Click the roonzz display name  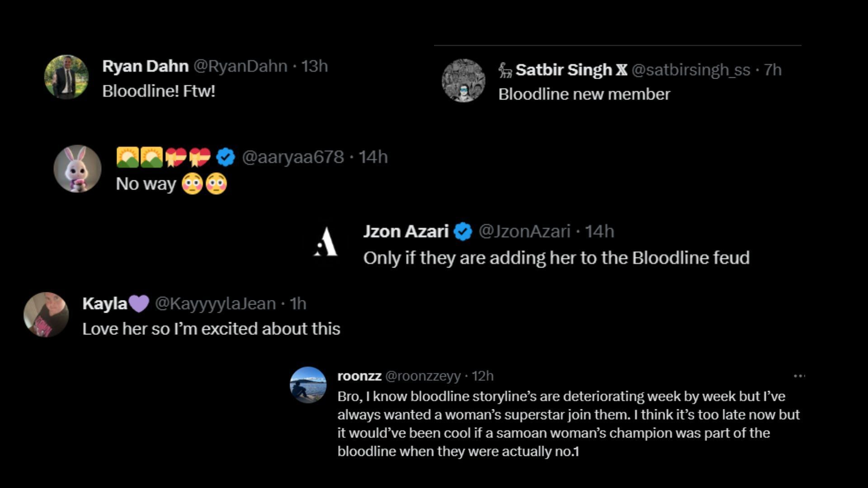(359, 376)
